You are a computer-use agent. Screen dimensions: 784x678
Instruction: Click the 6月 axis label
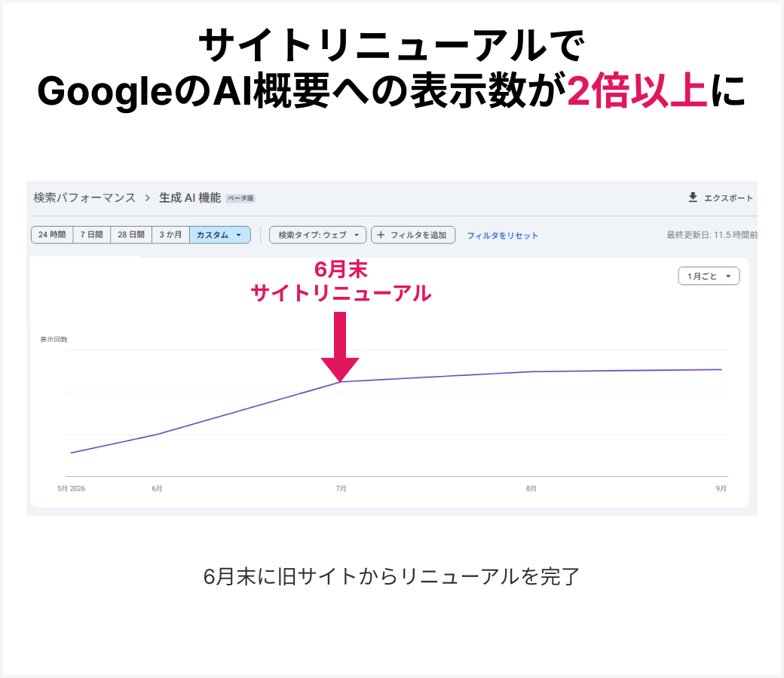coord(157,488)
